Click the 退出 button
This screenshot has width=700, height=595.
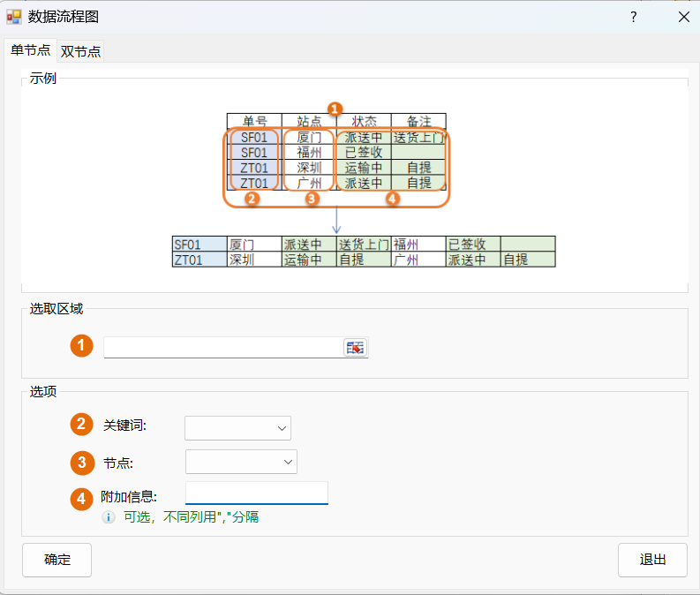pos(652,560)
